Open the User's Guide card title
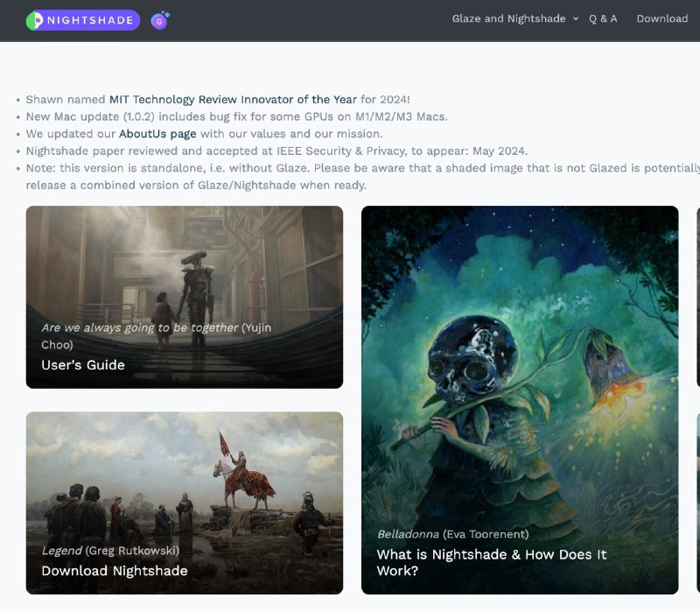This screenshot has width=700, height=612. coord(83,365)
